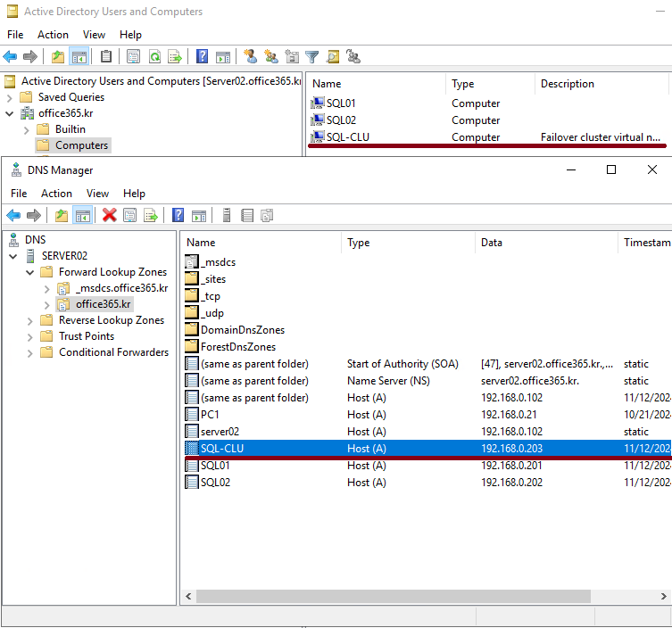This screenshot has width=672, height=628.
Task: Open File menu in Active Directory window
Action: tap(15, 34)
